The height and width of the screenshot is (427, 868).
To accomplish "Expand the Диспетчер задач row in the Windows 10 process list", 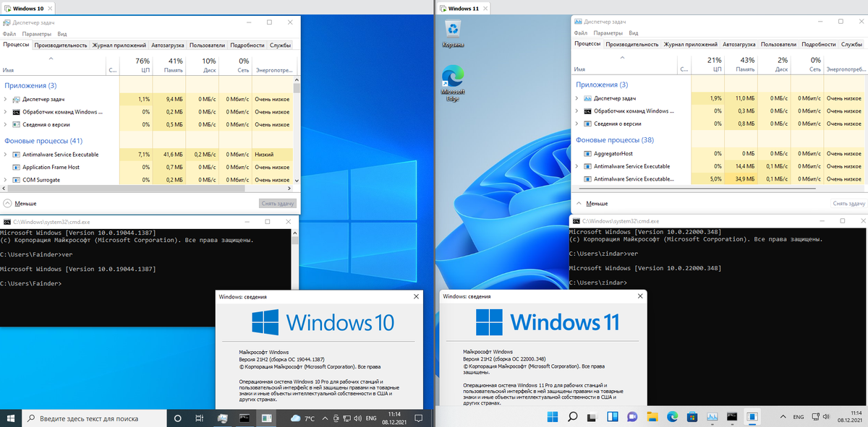I will click(x=6, y=98).
